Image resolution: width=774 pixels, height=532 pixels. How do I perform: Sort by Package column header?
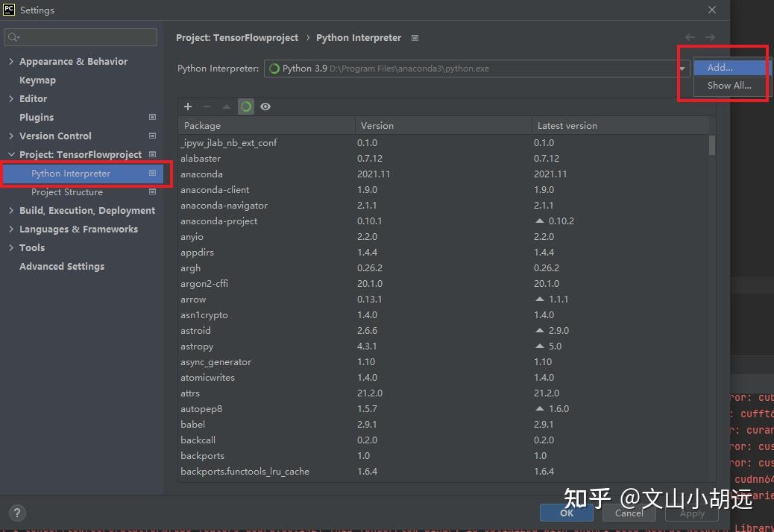pos(266,126)
